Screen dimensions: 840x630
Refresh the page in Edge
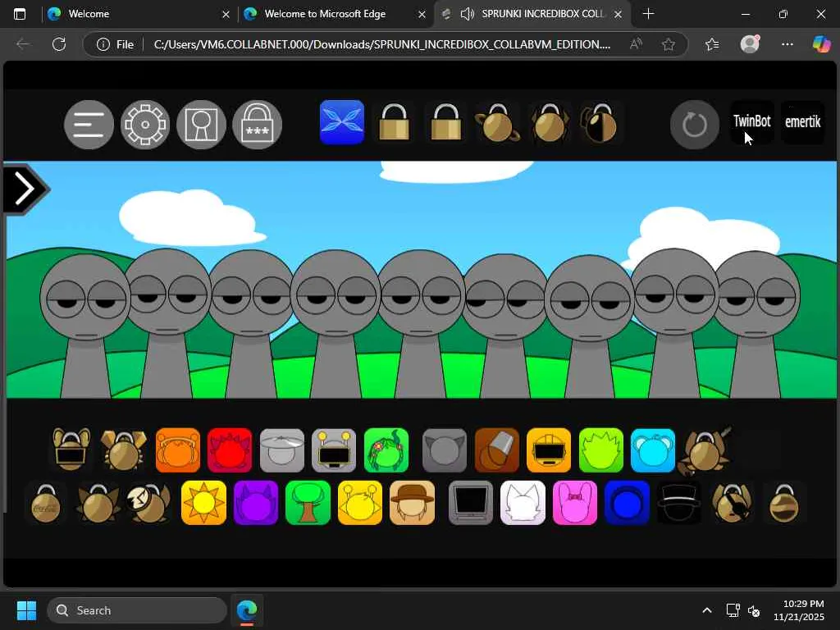(59, 44)
